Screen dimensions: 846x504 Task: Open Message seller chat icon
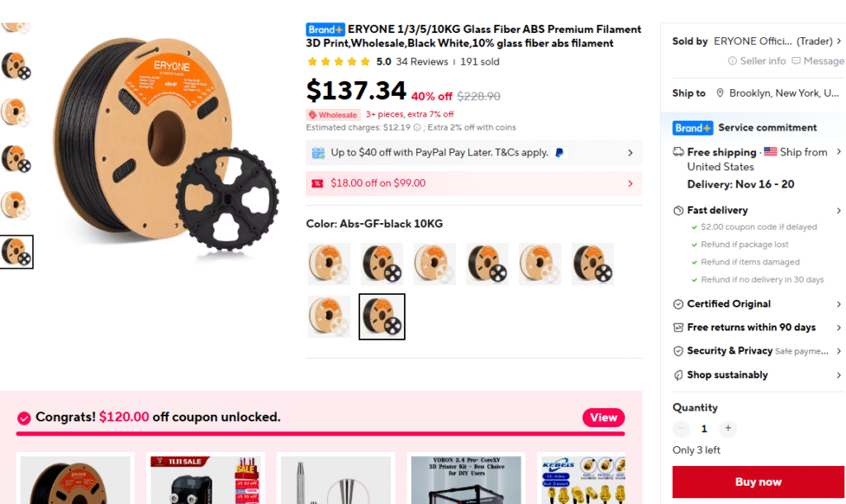coord(796,61)
